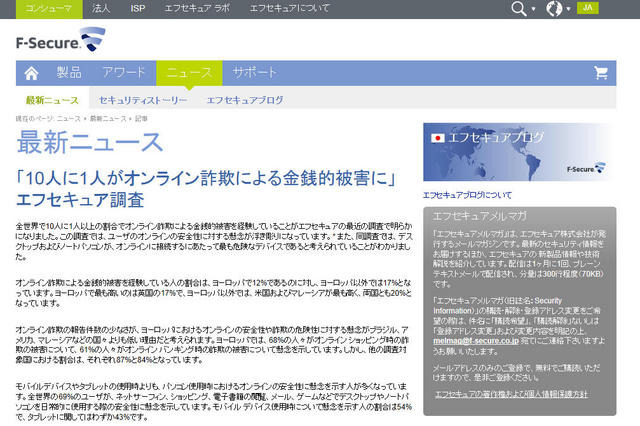Click the エフセキュアブログ banner image
This screenshot has height=426, width=640.
[x=520, y=152]
